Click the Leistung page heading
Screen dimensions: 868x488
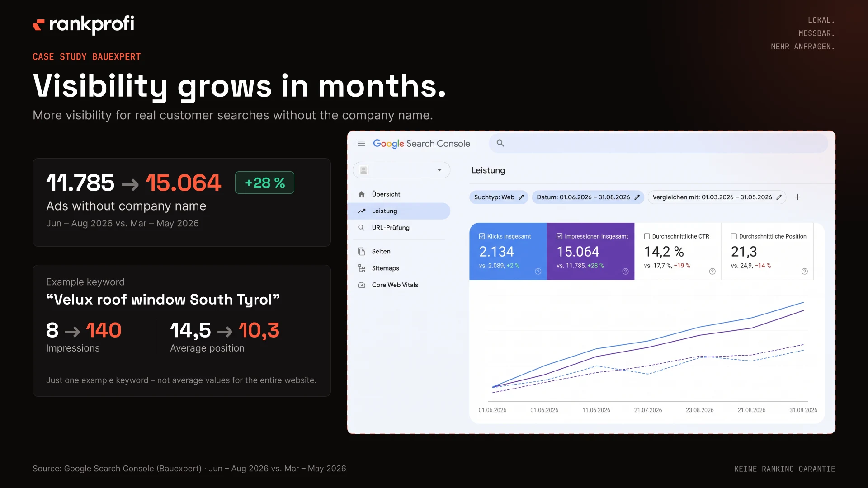[488, 170]
